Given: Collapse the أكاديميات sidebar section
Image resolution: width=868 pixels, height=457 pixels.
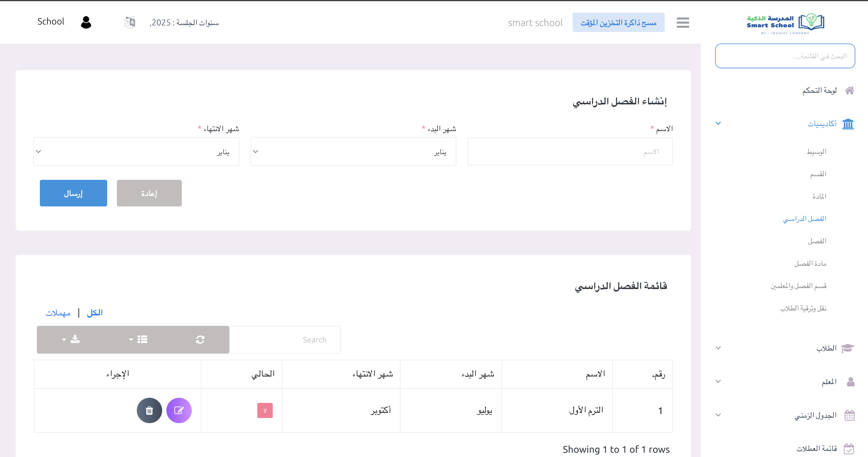Looking at the screenshot, I should [822, 123].
